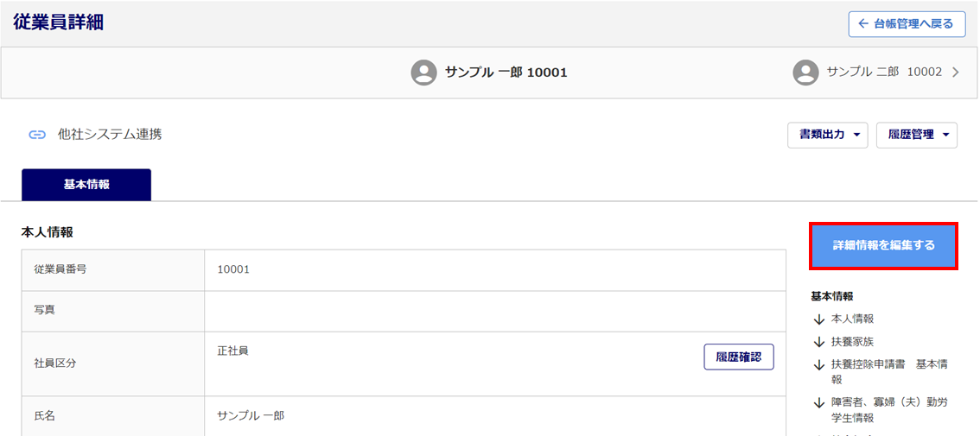
Task: Click サンプル 一郎 avatar icon
Action: pyautogui.click(x=423, y=73)
